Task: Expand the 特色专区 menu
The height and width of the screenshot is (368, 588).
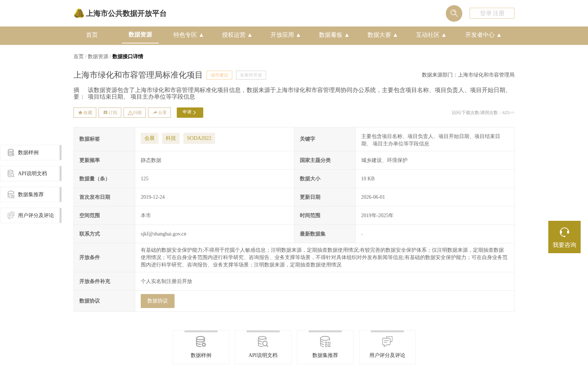Action: point(189,35)
